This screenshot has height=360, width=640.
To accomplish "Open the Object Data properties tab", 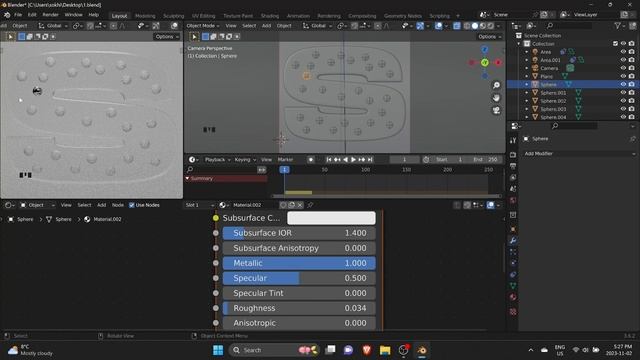I will 513,286.
